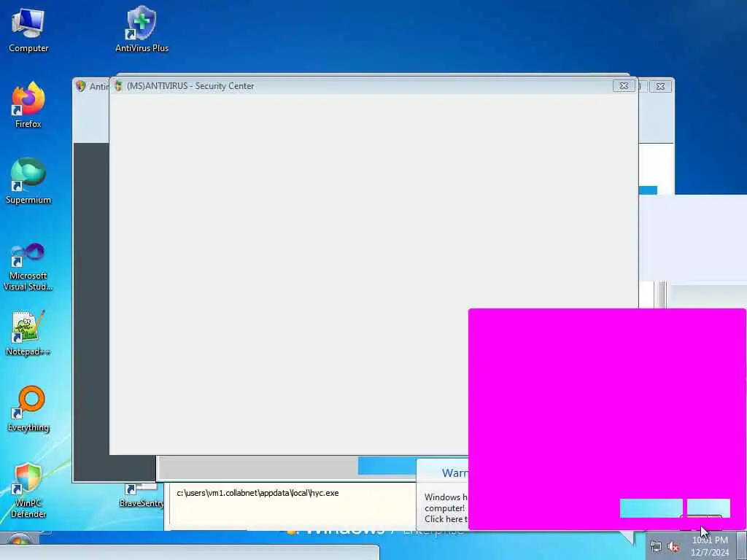Click the (MS)ANTIVIRUS title bar icon
This screenshot has height=560, width=747.
118,86
